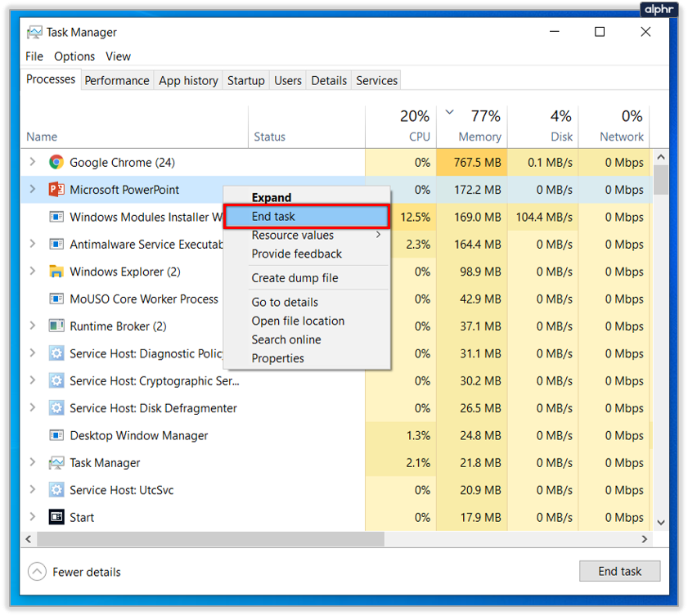Screen dimensions: 688x616
Task: Click the Service Host Disk Defragmenter gear icon
Action: pos(56,408)
